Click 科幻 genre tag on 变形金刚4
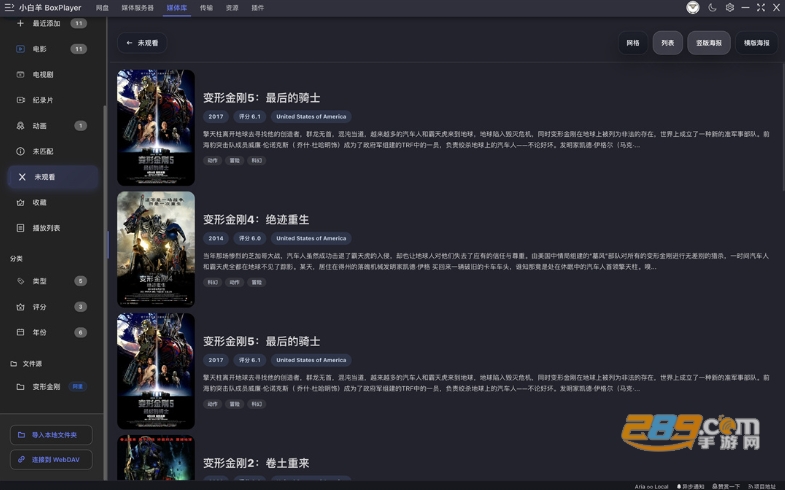 point(213,282)
